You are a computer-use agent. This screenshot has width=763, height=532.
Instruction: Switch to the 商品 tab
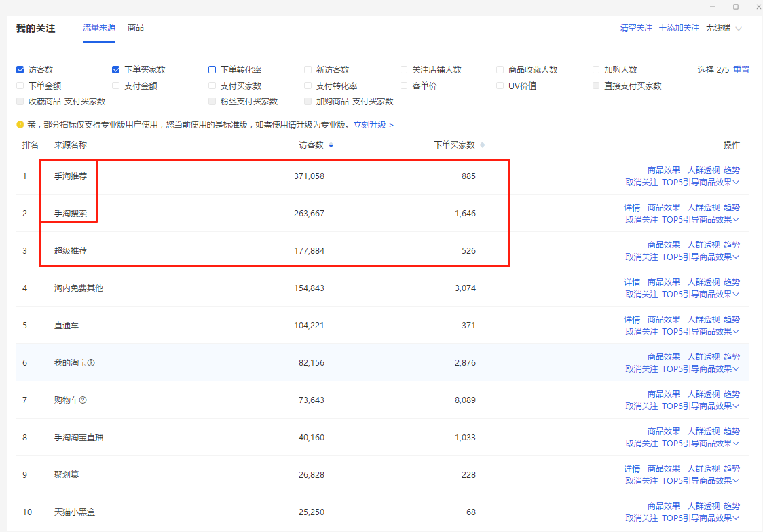[x=136, y=28]
